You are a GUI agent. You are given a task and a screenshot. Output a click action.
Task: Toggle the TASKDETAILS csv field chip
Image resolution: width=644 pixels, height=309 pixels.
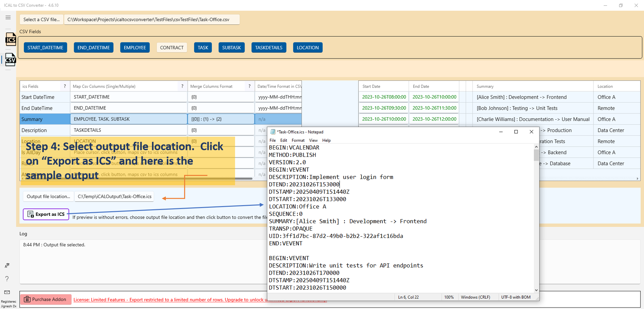tap(269, 48)
